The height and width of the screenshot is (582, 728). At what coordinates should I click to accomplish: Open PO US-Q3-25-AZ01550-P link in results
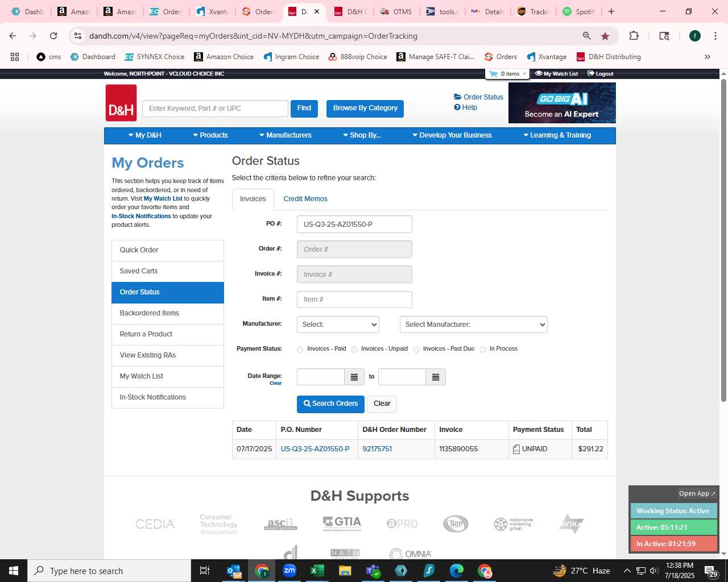click(x=315, y=449)
